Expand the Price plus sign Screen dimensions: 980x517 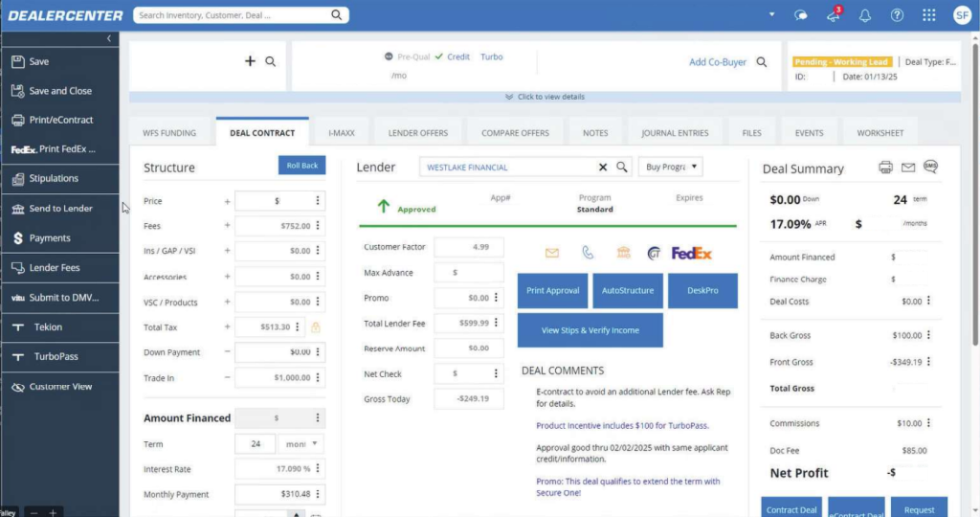pos(228,201)
